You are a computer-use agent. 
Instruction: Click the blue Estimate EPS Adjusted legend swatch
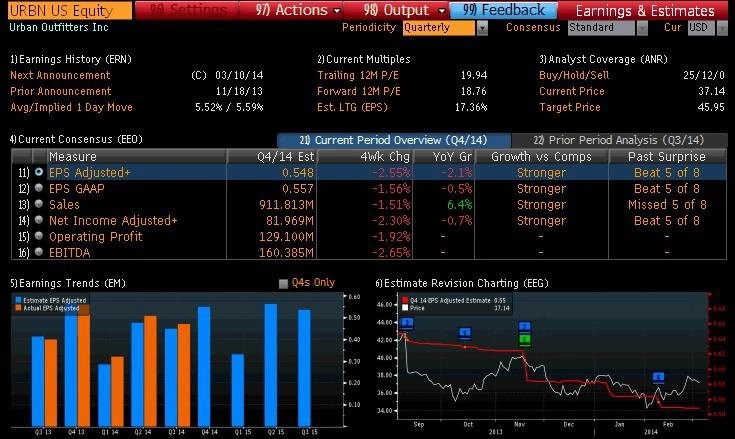pos(18,300)
